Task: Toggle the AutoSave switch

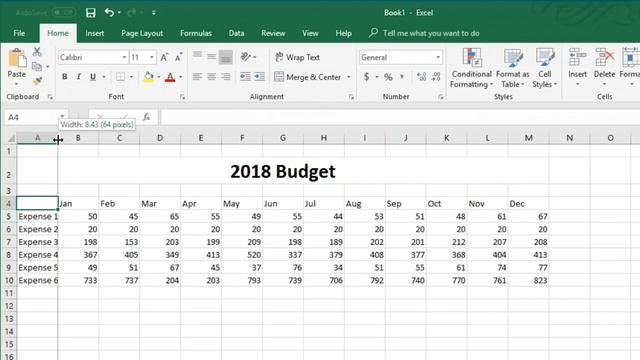Action: [x=63, y=13]
